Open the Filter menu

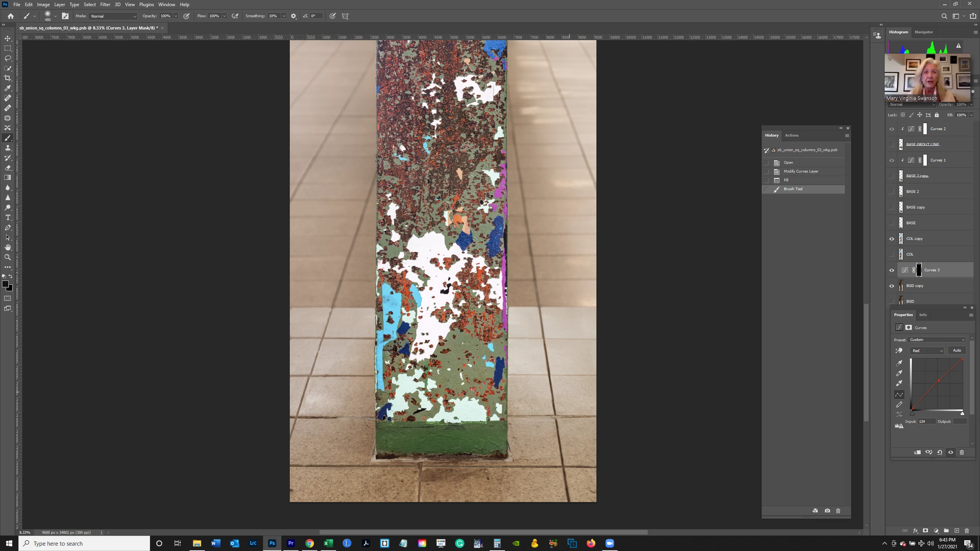point(105,5)
